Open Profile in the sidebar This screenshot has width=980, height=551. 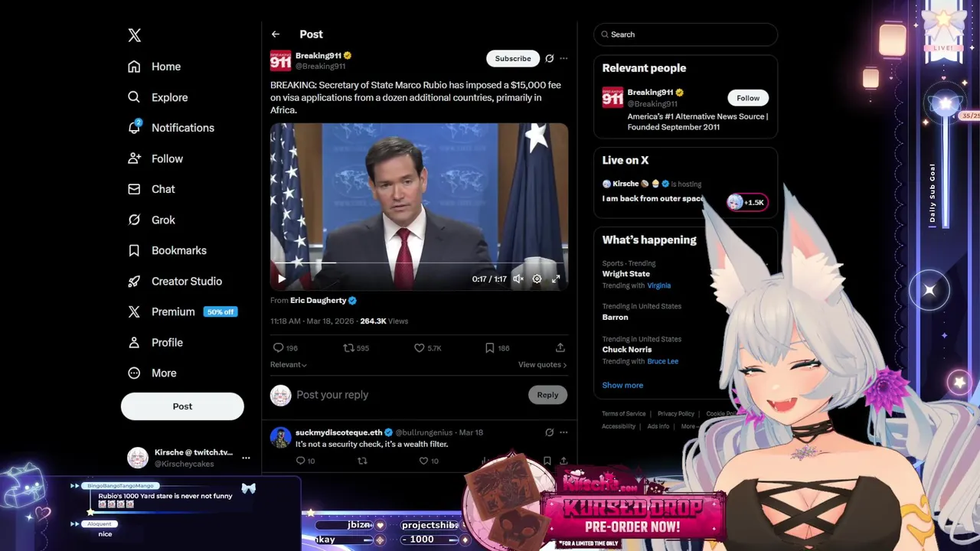click(x=155, y=342)
